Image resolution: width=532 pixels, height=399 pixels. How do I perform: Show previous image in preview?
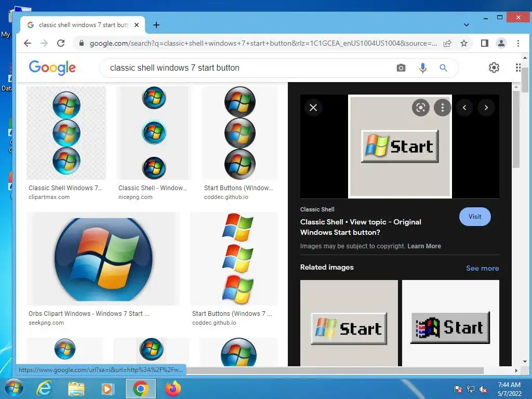point(464,108)
